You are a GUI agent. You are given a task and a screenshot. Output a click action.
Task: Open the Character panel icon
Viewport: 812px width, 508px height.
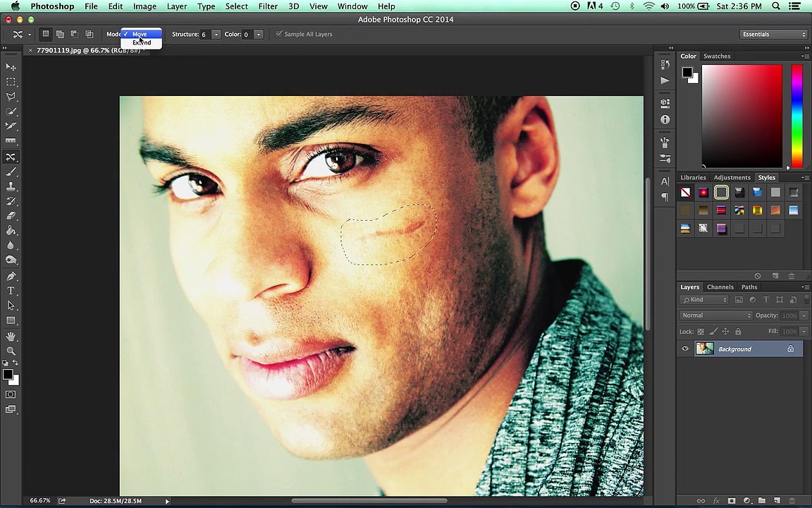coord(665,181)
